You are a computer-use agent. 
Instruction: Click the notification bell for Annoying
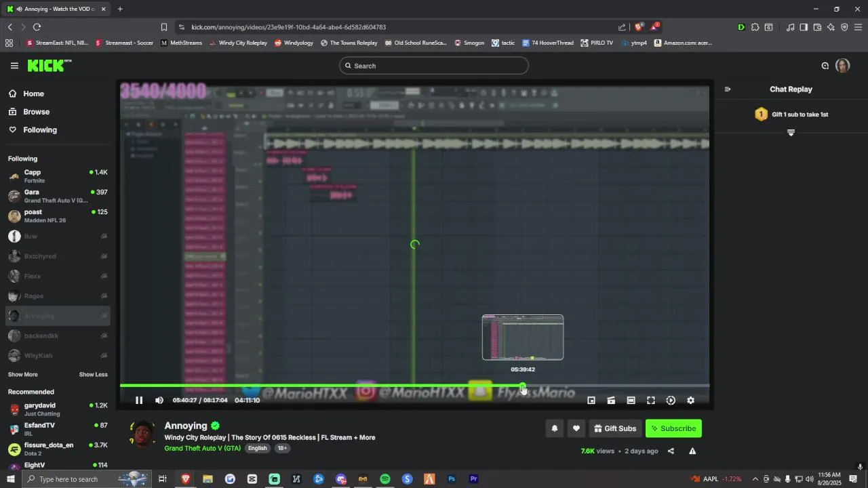[x=555, y=428]
